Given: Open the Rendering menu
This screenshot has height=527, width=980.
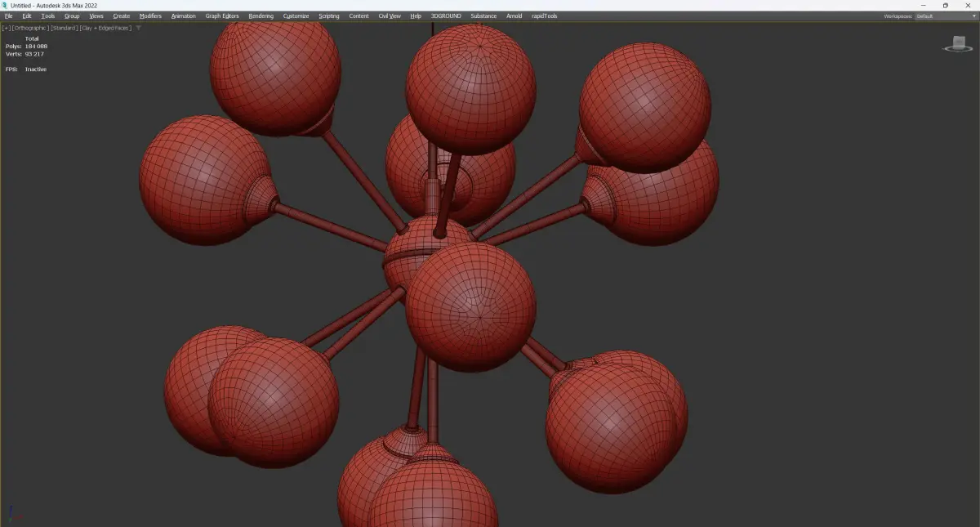Looking at the screenshot, I should [261, 16].
